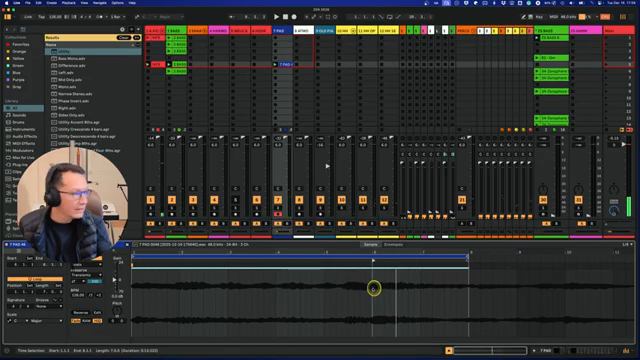Image resolution: width=640 pixels, height=360 pixels.
Task: Open the clip warp mode dropdown
Action: [x=87, y=264]
